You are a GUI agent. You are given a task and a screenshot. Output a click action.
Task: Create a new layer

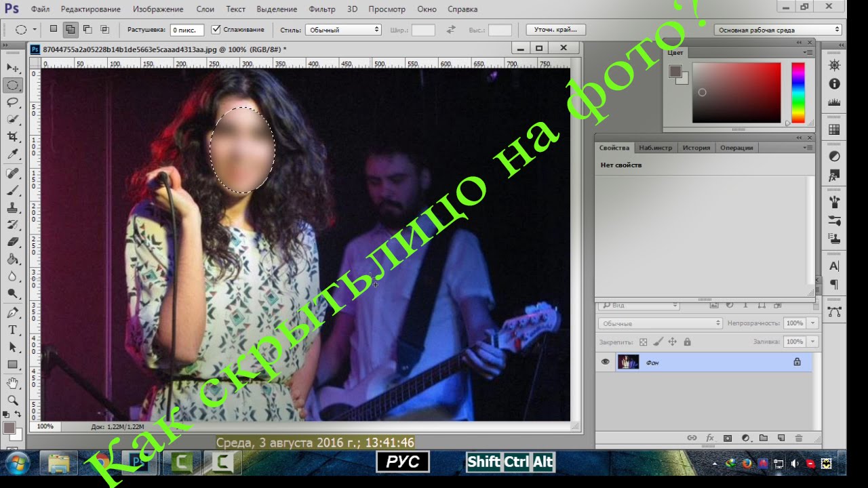pyautogui.click(x=781, y=439)
